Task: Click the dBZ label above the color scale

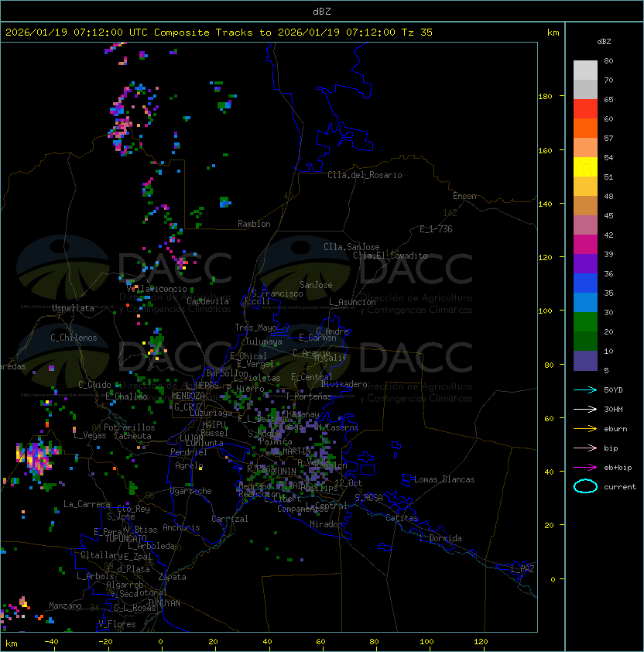Action: (604, 42)
